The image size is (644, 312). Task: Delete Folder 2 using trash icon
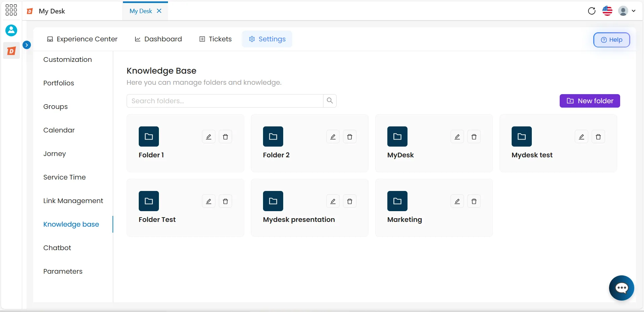[x=350, y=137]
